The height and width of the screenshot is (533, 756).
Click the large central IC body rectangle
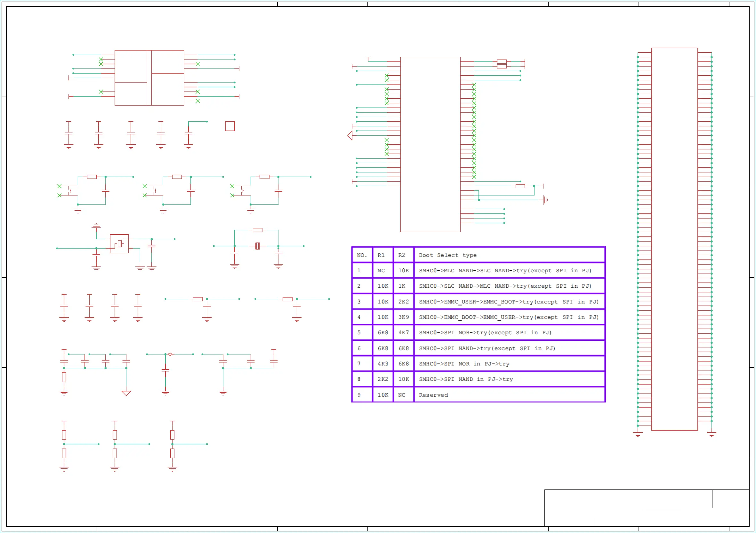pos(430,145)
